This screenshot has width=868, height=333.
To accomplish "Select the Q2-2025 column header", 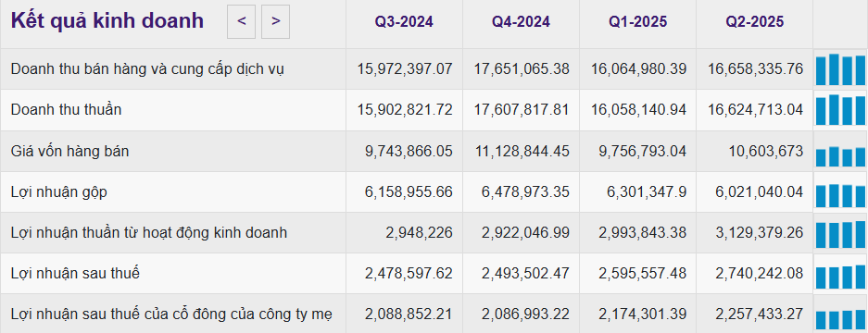I will [x=754, y=21].
